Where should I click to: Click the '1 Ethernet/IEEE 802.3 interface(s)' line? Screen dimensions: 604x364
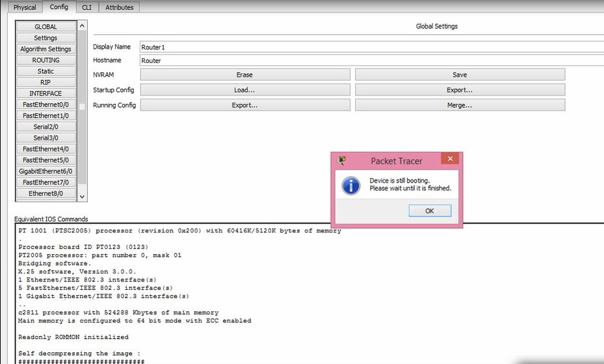pos(87,280)
